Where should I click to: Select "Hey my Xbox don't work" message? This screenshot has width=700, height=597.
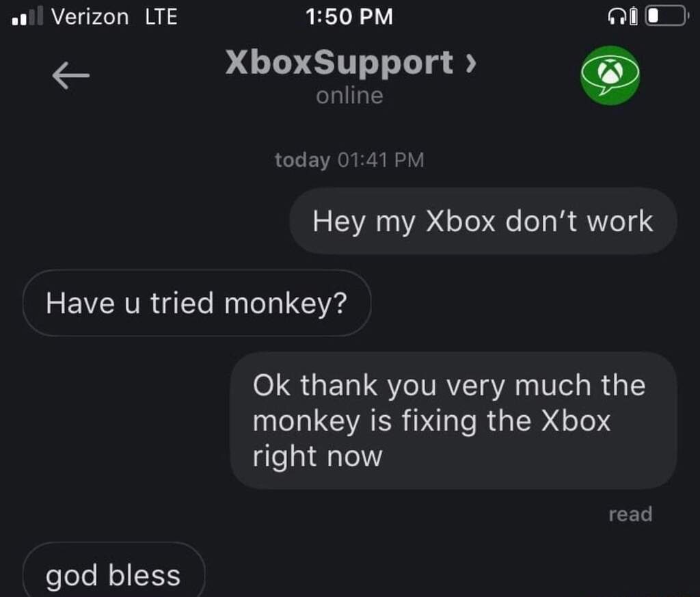[x=483, y=221]
